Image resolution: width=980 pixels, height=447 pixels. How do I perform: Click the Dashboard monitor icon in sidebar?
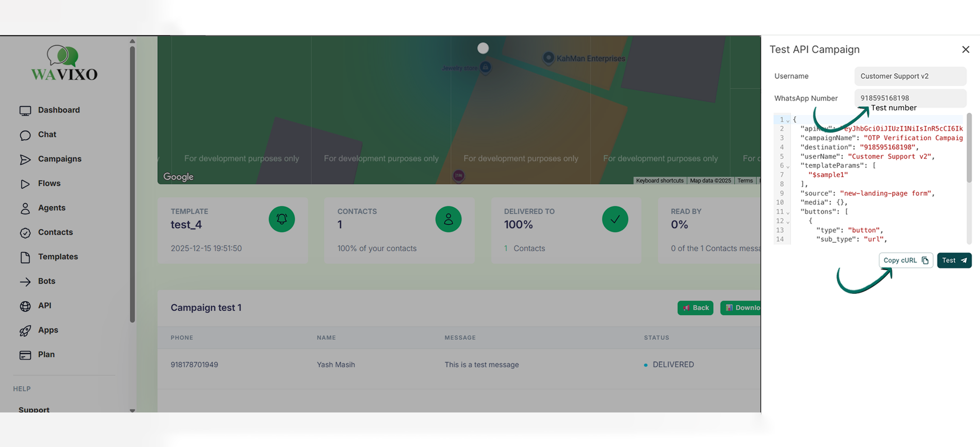(25, 111)
